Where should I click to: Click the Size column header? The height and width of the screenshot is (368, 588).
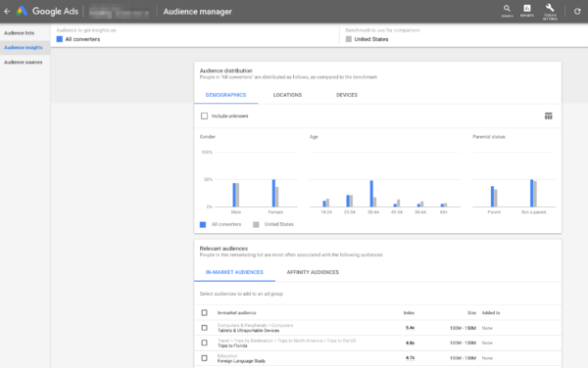[x=471, y=313]
